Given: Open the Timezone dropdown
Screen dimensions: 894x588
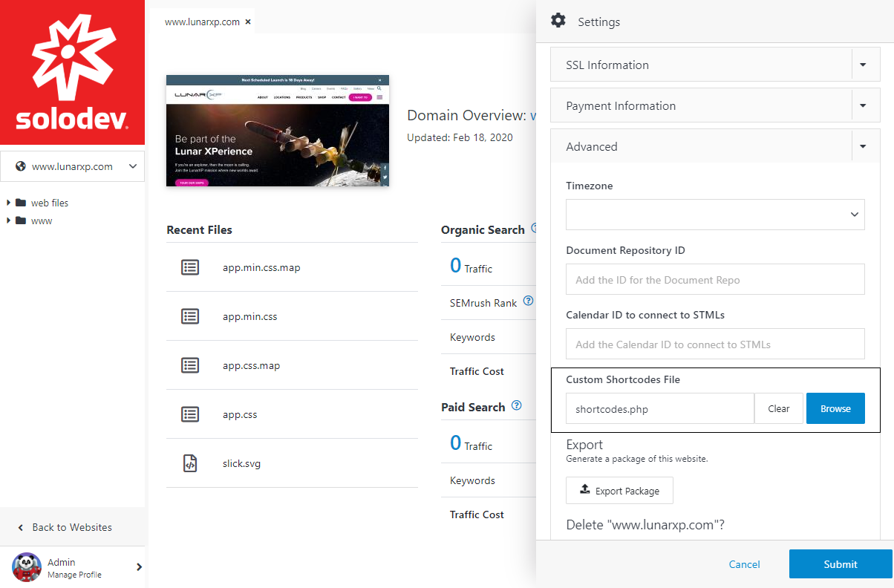Looking at the screenshot, I should 715,214.
